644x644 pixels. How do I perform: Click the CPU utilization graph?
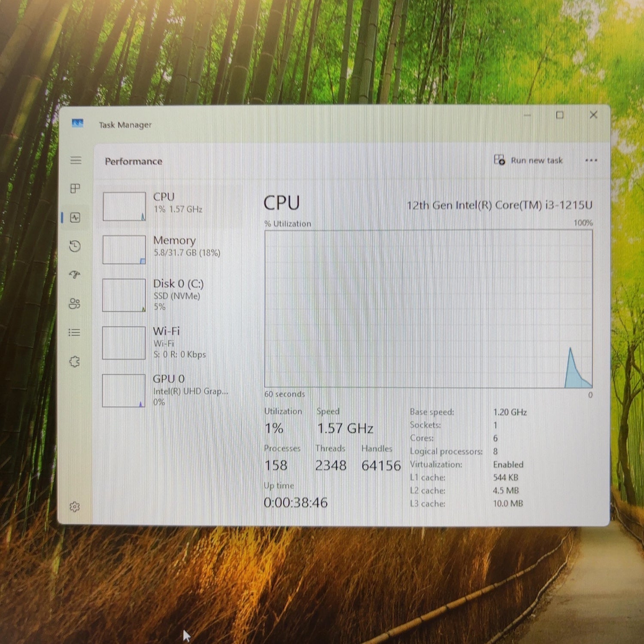(428, 309)
